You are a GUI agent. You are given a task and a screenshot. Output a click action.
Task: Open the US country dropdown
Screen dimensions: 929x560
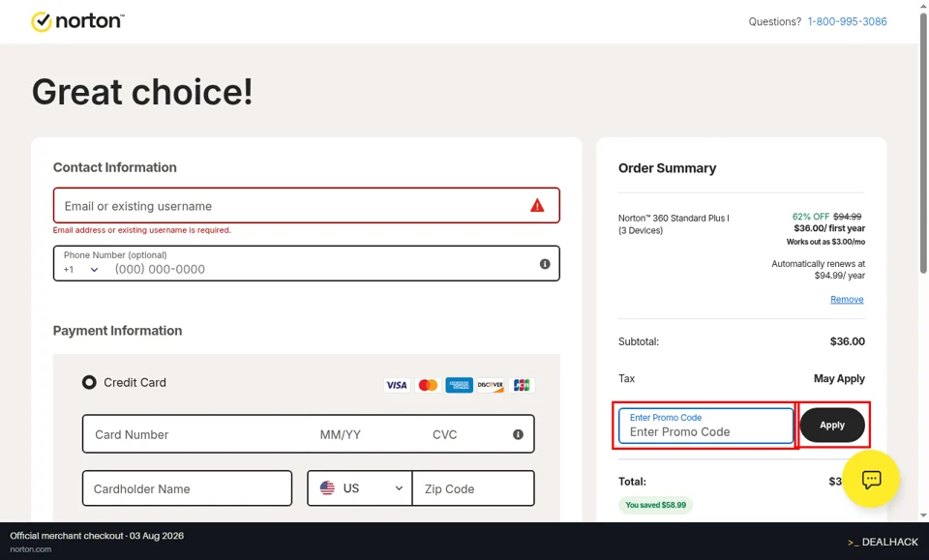point(360,488)
